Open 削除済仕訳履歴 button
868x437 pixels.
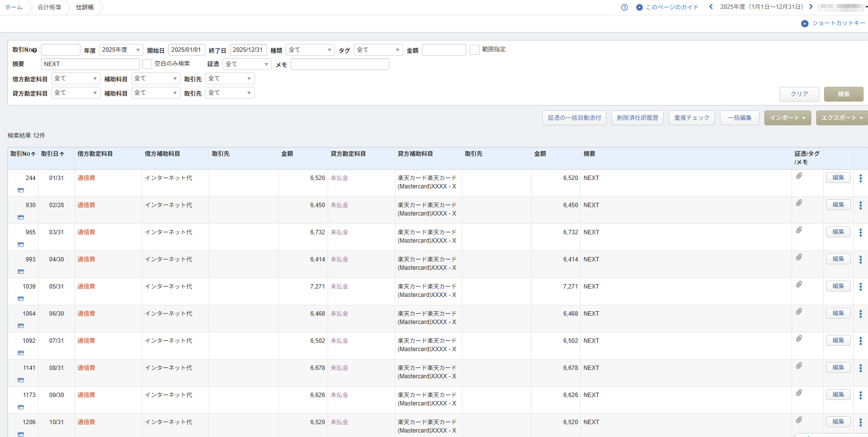pos(638,118)
